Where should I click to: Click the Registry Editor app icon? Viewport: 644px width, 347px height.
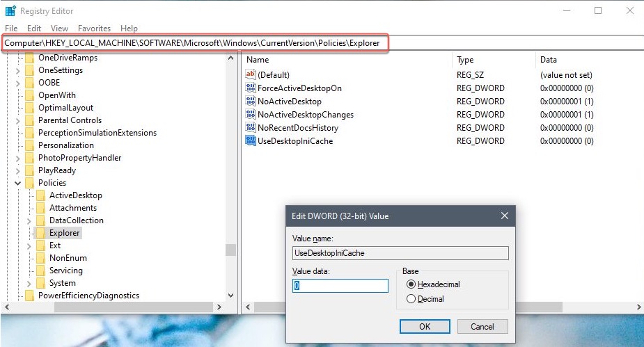[10, 10]
